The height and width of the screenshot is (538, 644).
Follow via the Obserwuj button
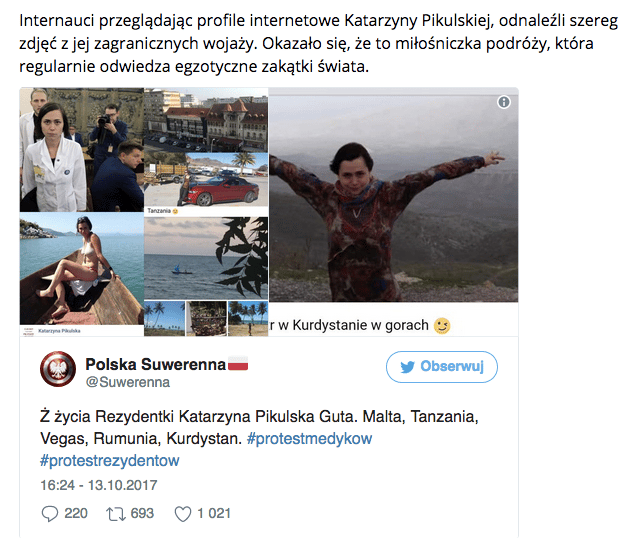tap(442, 367)
